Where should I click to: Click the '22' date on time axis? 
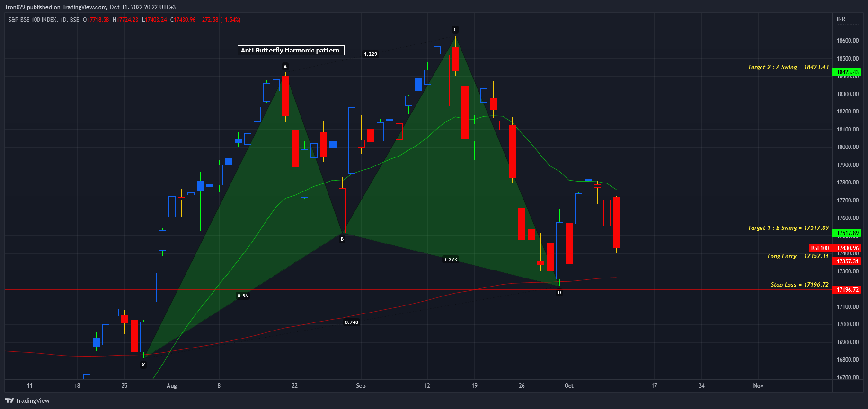[x=294, y=386]
